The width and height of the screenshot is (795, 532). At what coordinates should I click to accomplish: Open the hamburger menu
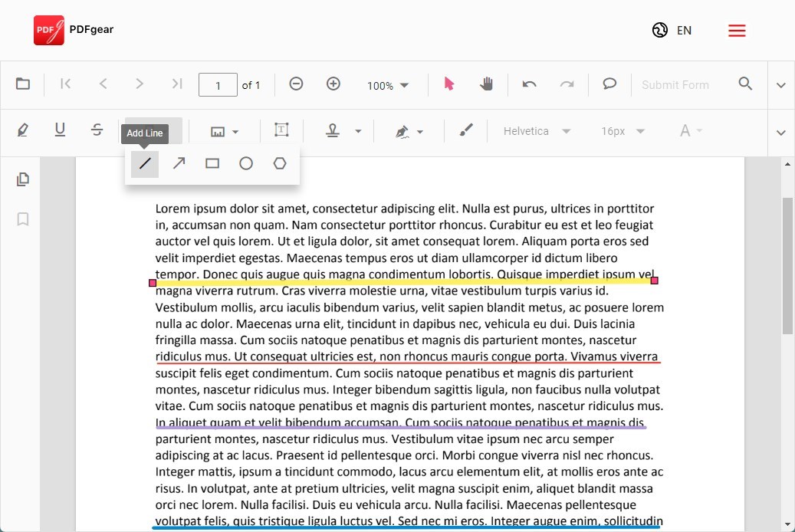pos(737,30)
